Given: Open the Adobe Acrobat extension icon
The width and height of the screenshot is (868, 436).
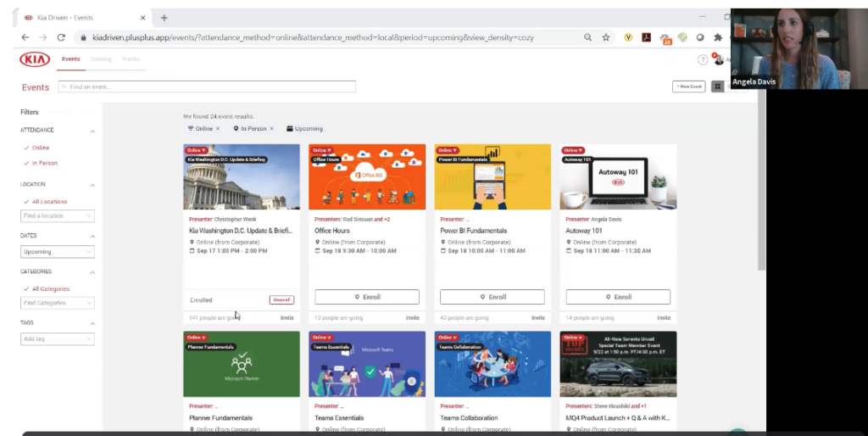Looking at the screenshot, I should coord(646,37).
